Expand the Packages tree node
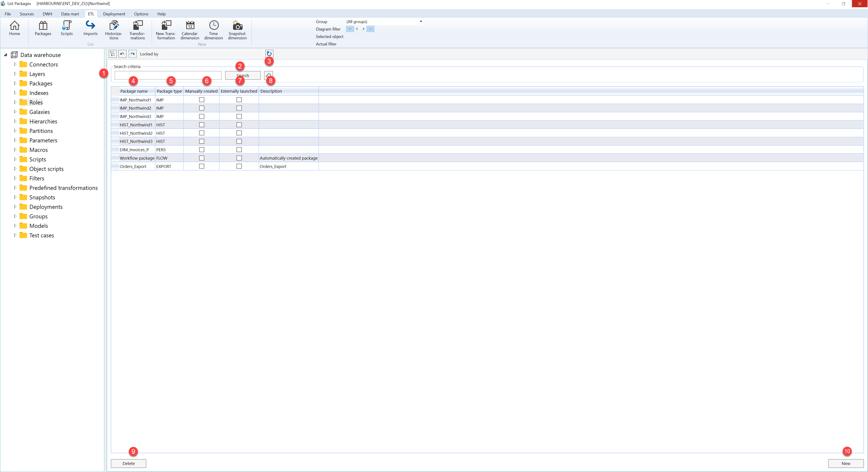This screenshot has width=868, height=472. [x=15, y=83]
